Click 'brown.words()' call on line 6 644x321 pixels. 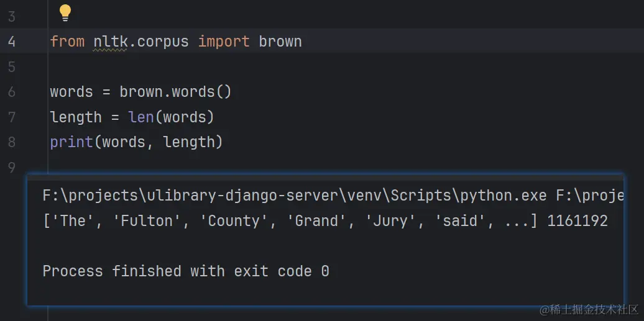(175, 92)
